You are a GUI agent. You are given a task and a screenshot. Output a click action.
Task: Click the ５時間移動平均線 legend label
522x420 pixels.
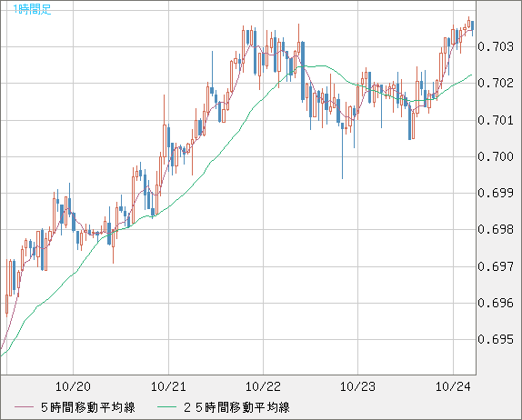pos(88,407)
